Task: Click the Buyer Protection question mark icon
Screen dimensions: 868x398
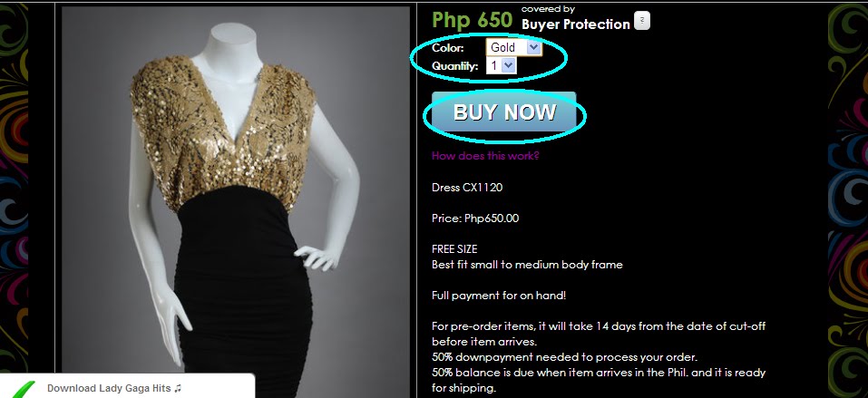Action: click(x=641, y=21)
